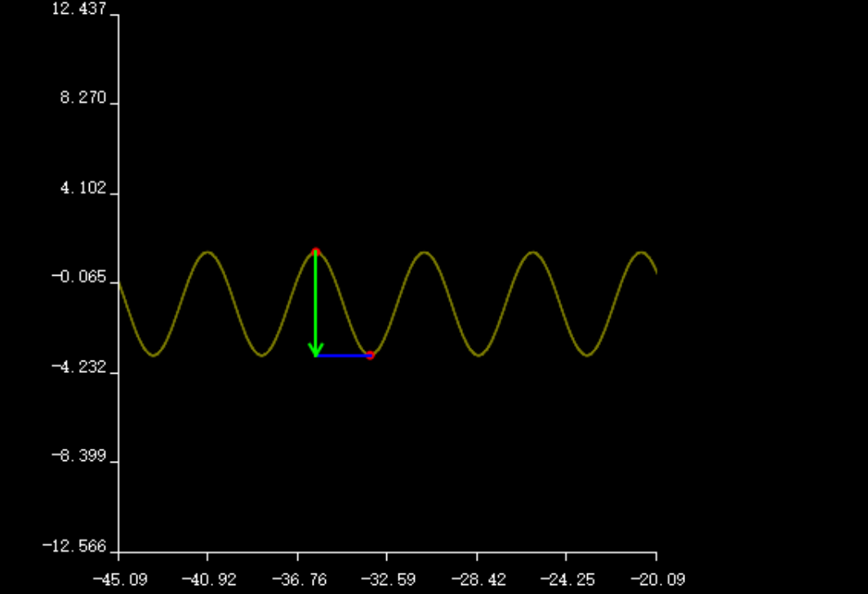Click the -40.92 x-axis label
Viewport: 868px width, 594px height.
pos(208,579)
